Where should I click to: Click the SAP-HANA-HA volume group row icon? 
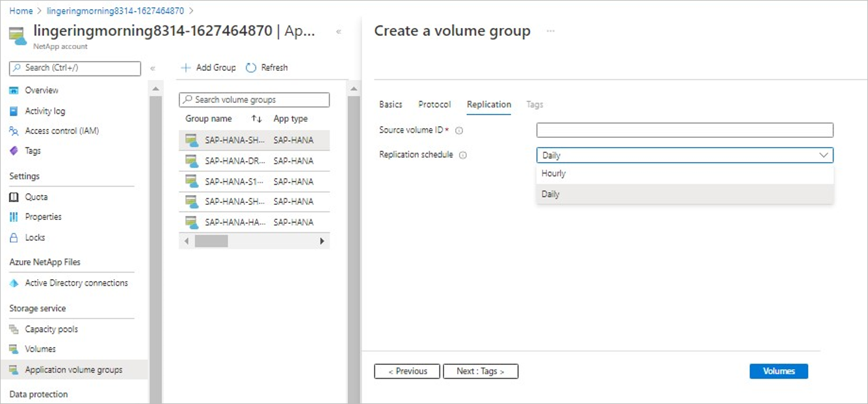[x=191, y=222]
